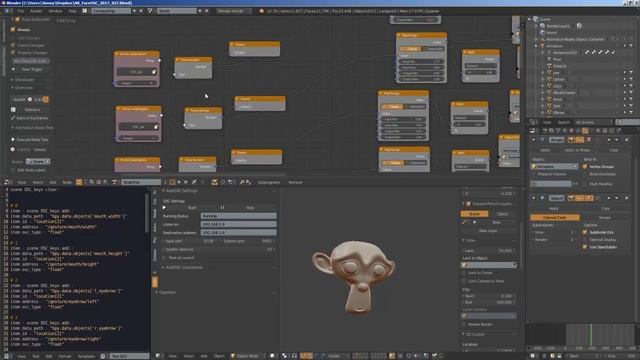Open Subprograms menu in node header
The image size is (640, 360).
click(269, 182)
